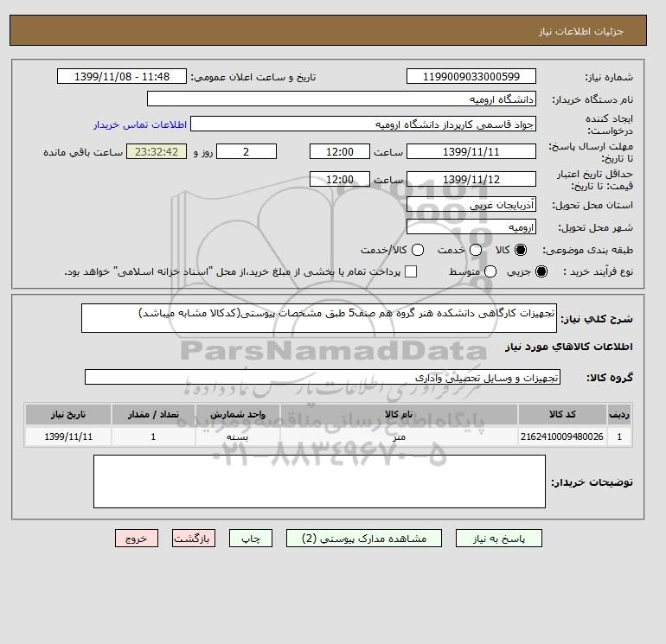Select the جزیی purchase type radio

point(541,271)
